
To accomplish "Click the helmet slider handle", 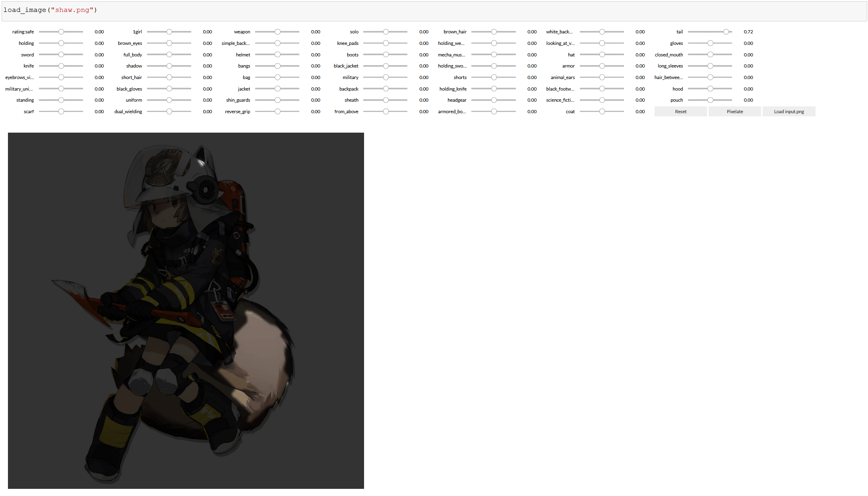I will click(277, 55).
